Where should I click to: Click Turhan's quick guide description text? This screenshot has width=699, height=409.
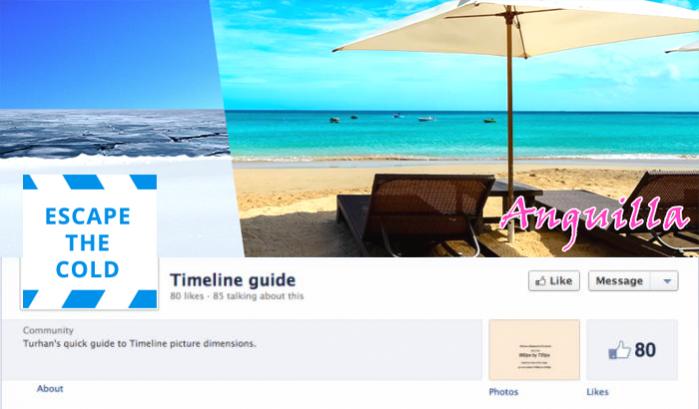click(140, 344)
